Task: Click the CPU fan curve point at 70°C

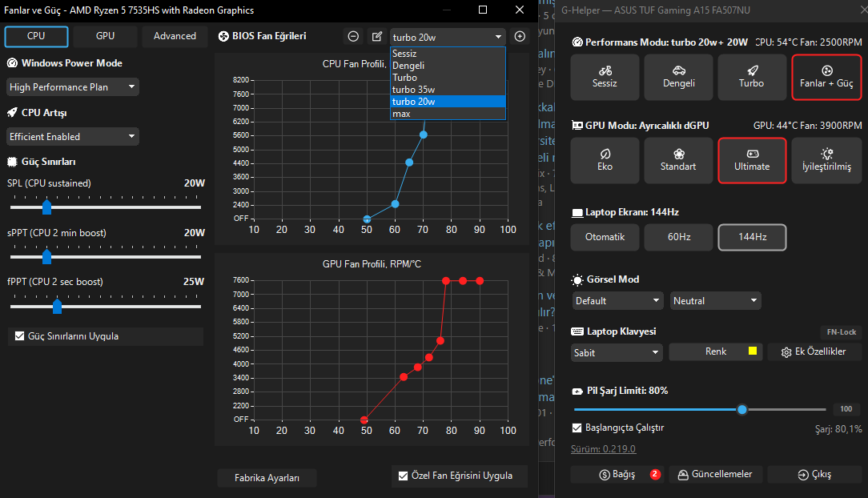Action: coord(424,135)
